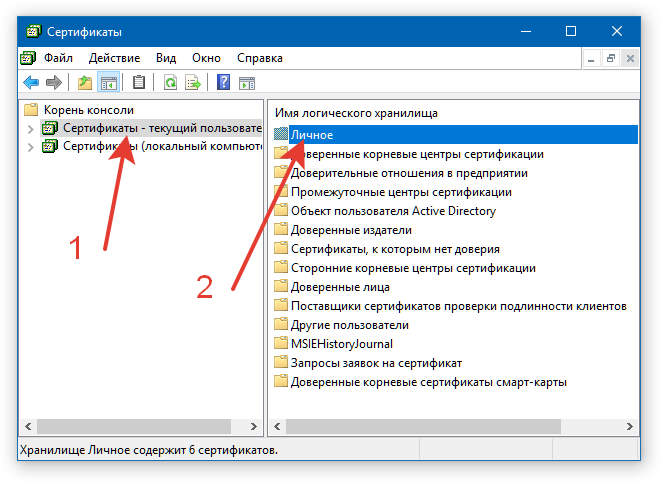Select the Корень консоли tree root
Image resolution: width=662 pixels, height=483 pixels.
click(x=88, y=110)
